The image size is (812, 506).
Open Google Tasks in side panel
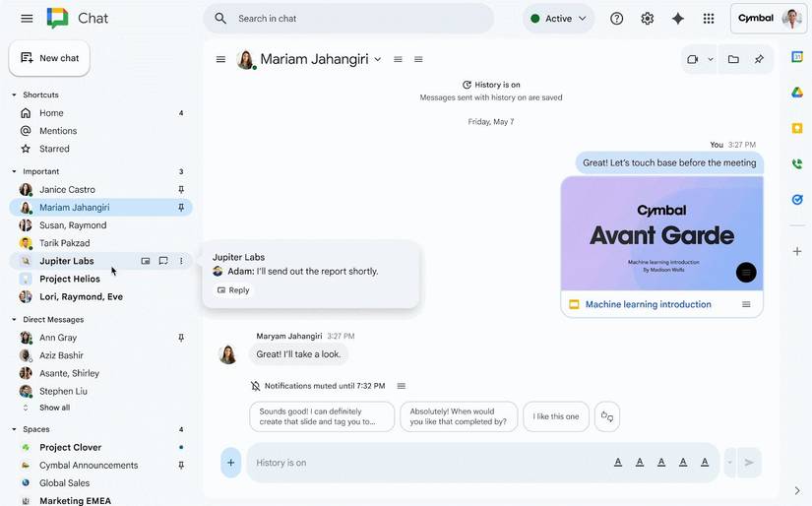tap(797, 200)
